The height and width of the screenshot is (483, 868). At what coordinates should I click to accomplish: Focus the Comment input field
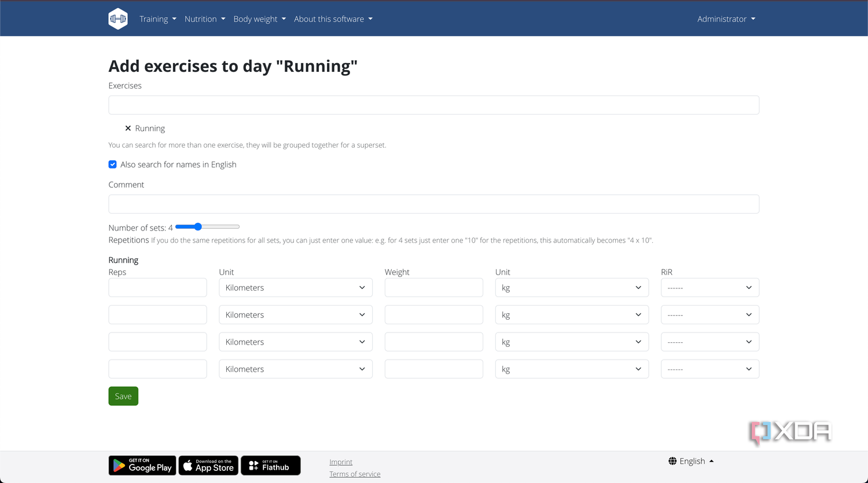[434, 204]
